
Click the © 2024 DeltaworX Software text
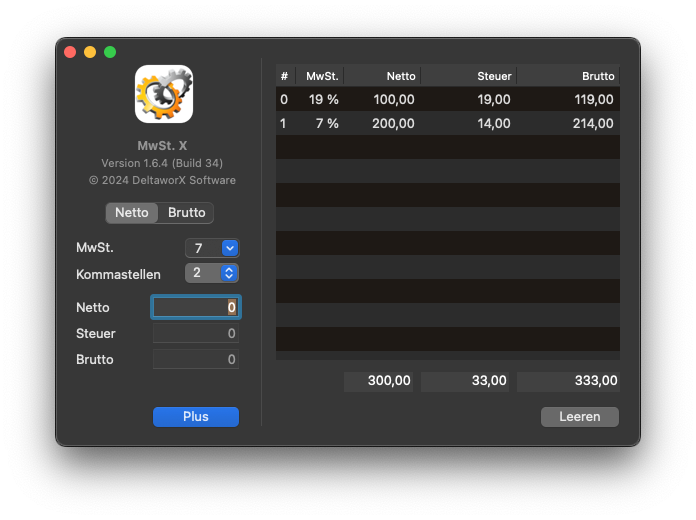(162, 180)
